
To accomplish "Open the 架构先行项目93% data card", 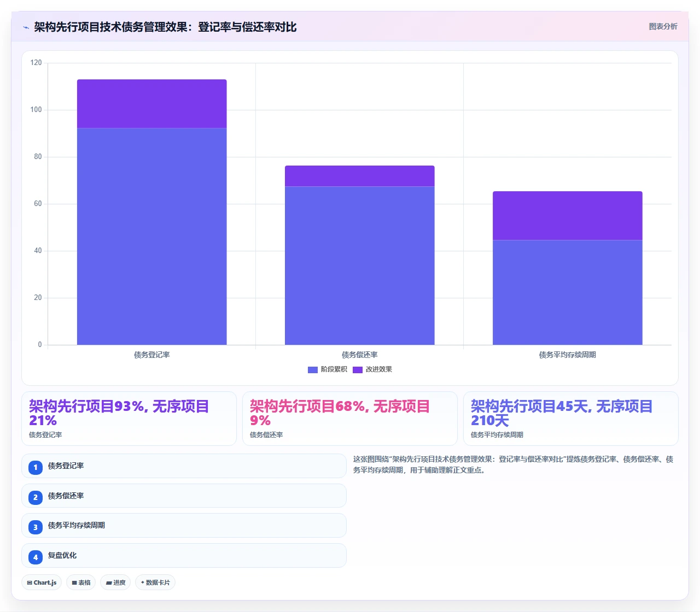I will click(129, 419).
